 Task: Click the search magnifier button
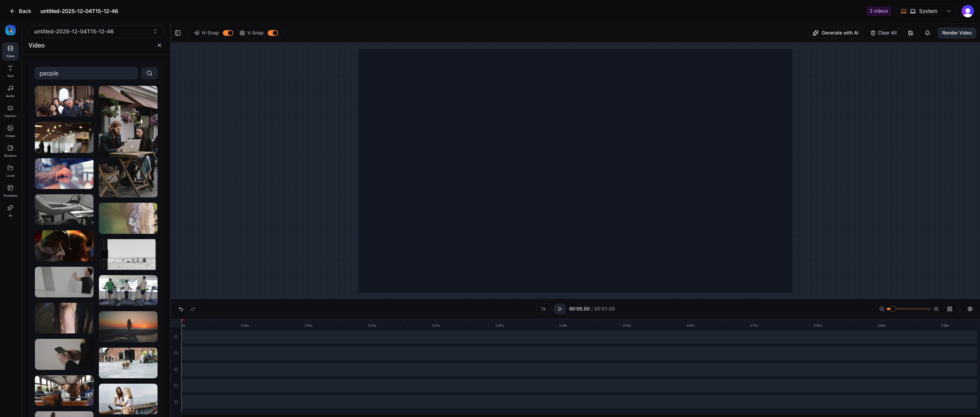[x=149, y=73]
